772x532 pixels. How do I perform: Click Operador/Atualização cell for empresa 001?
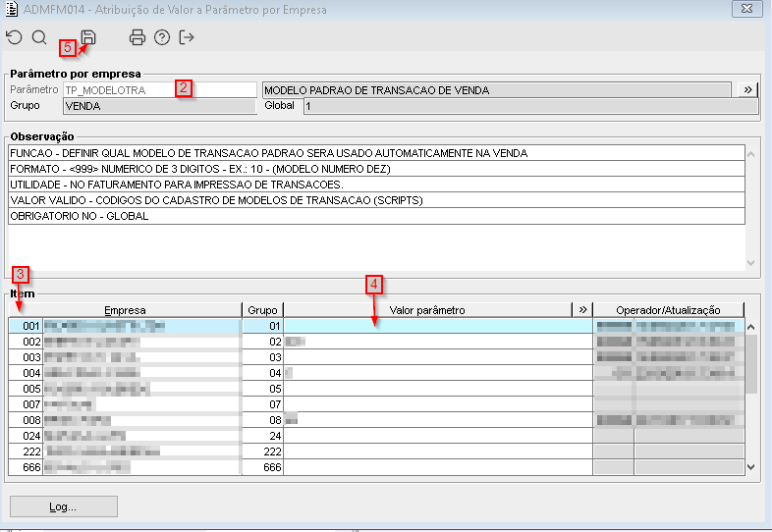pos(669,326)
